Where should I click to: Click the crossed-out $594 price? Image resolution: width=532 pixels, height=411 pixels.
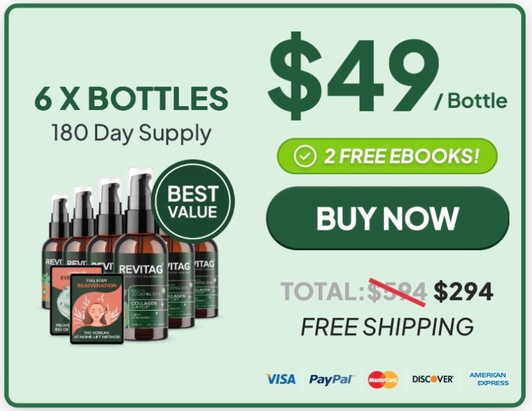click(396, 291)
